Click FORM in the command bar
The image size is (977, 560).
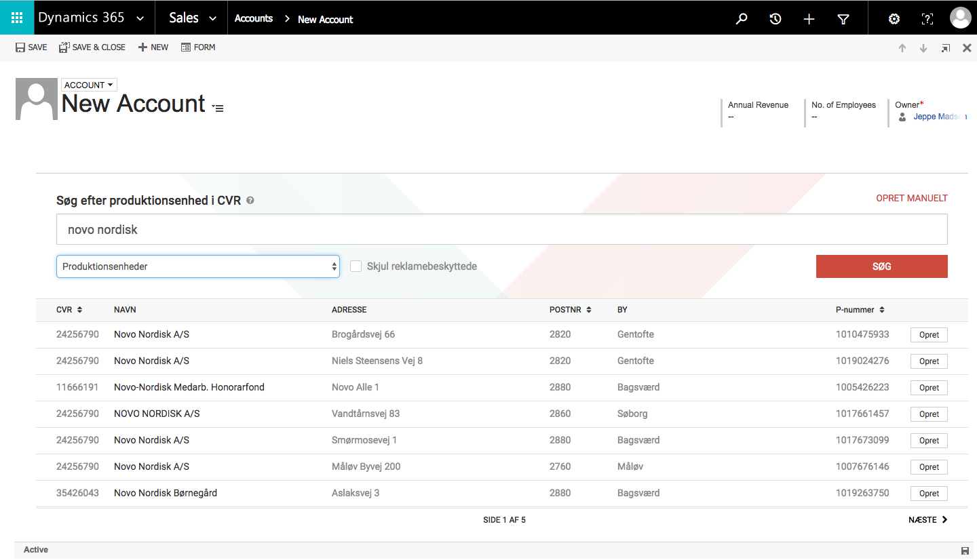coord(198,47)
